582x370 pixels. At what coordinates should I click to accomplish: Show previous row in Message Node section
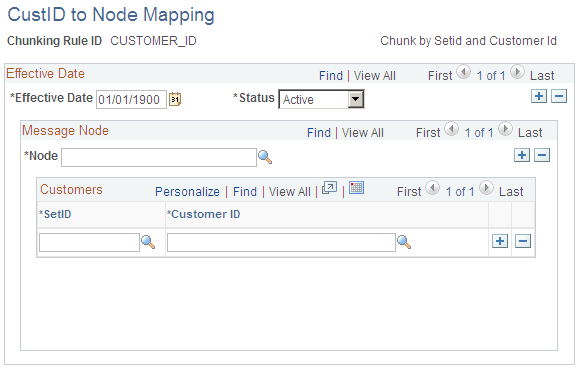pyautogui.click(x=451, y=129)
